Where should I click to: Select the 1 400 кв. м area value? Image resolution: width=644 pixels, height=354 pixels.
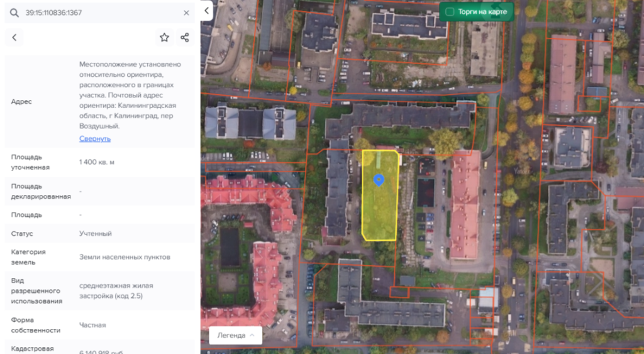click(x=97, y=162)
